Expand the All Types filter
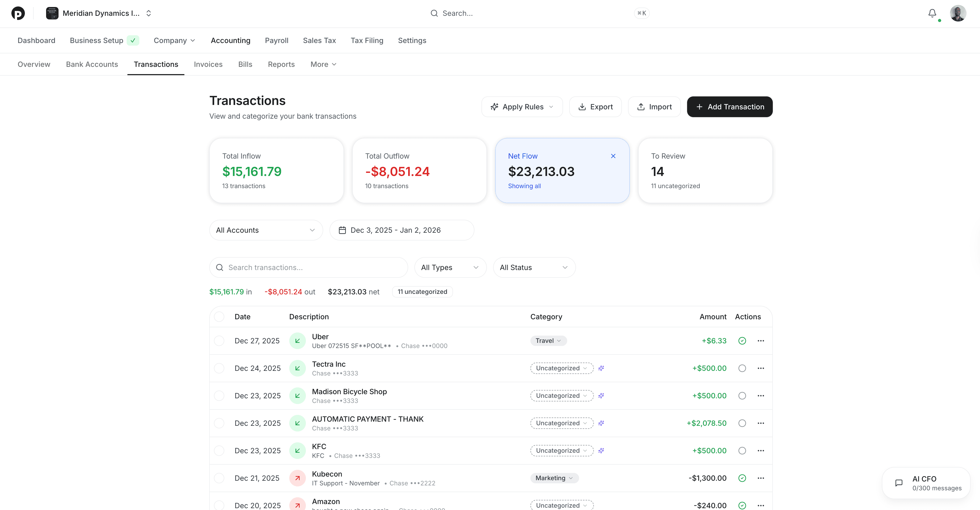The image size is (980, 510). click(x=450, y=267)
